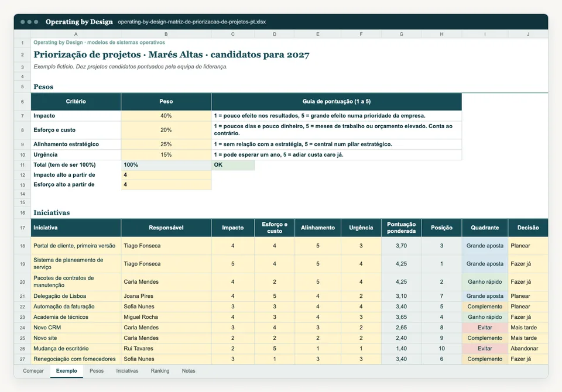Select the 'Mudança de escritório' cell
Screen dimensions: 562x392
76,348
